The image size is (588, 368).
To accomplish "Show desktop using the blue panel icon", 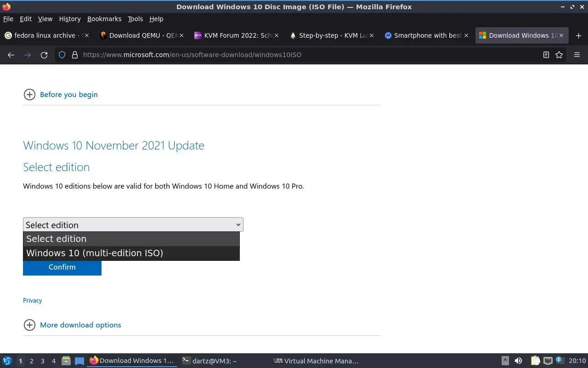I will [79, 361].
